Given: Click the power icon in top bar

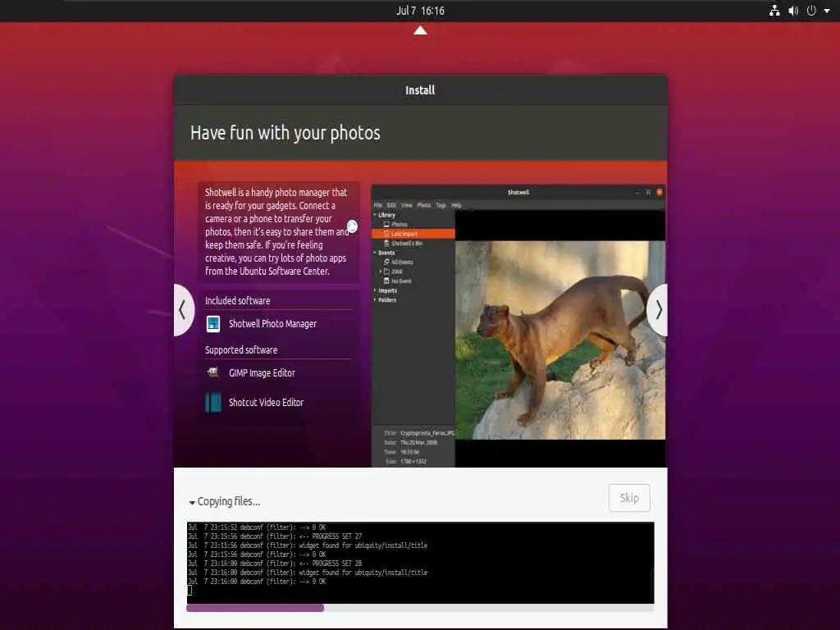Looking at the screenshot, I should coord(811,11).
